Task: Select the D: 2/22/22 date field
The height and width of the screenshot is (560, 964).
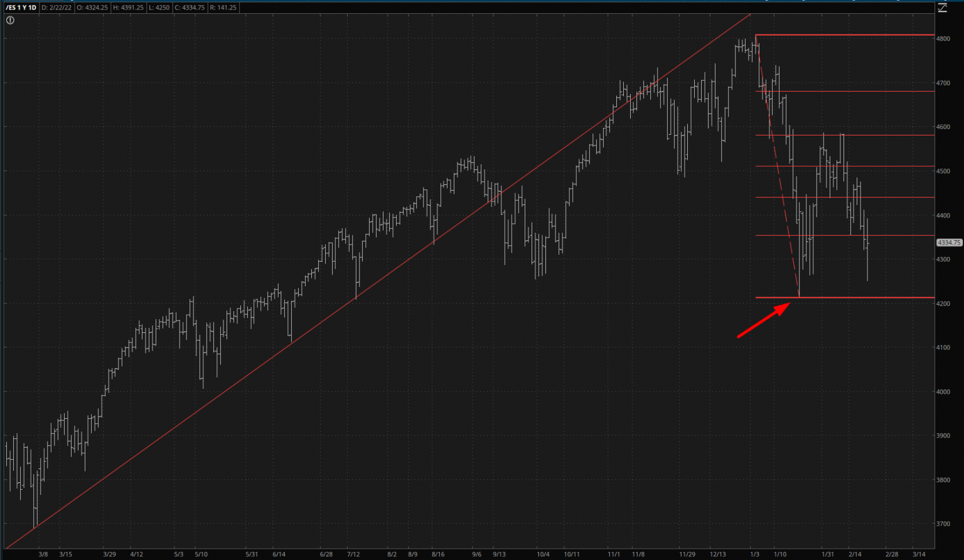Action: (x=56, y=8)
